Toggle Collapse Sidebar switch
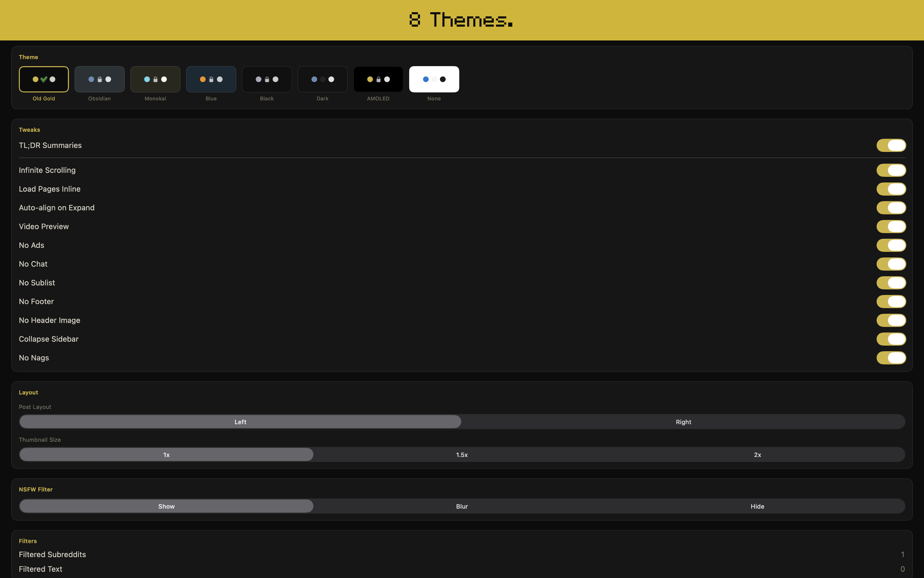The image size is (924, 578). [891, 339]
